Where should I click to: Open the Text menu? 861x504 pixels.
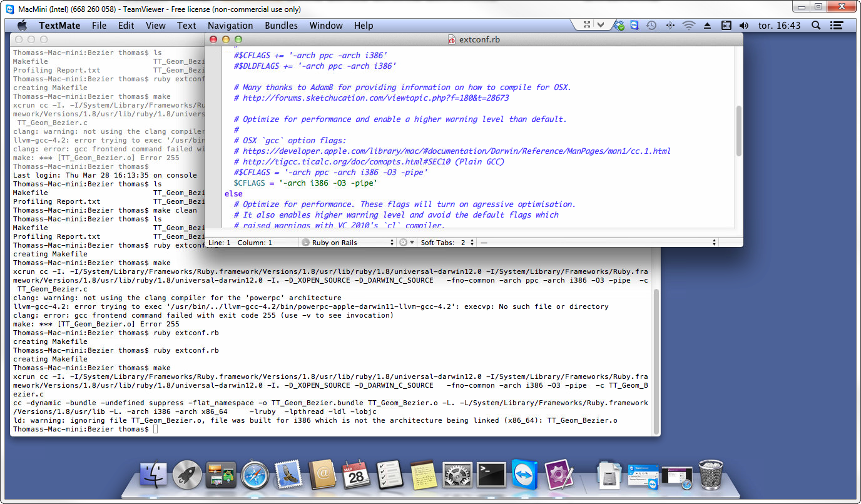pyautogui.click(x=186, y=26)
